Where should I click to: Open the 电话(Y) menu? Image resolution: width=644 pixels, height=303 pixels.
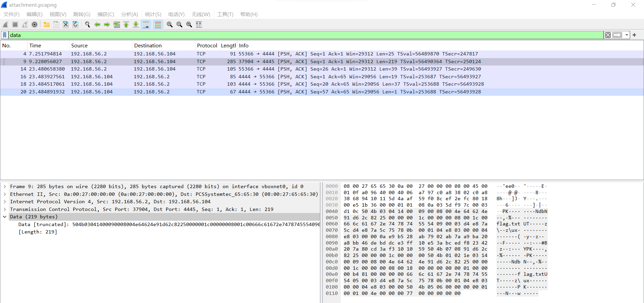click(x=176, y=14)
